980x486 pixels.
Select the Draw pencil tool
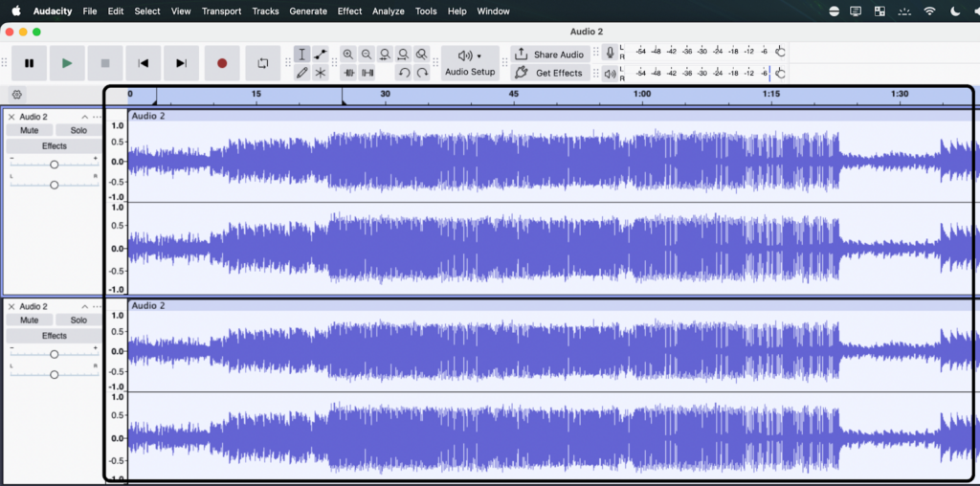[301, 73]
